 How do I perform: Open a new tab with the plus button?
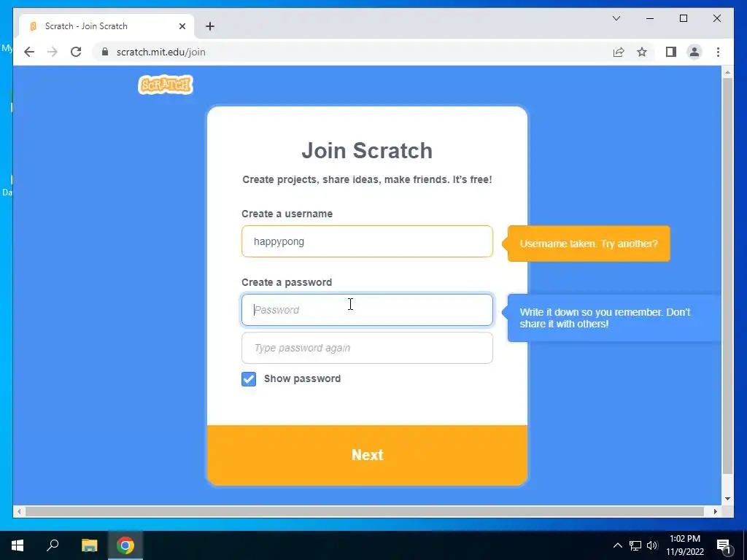pos(209,26)
